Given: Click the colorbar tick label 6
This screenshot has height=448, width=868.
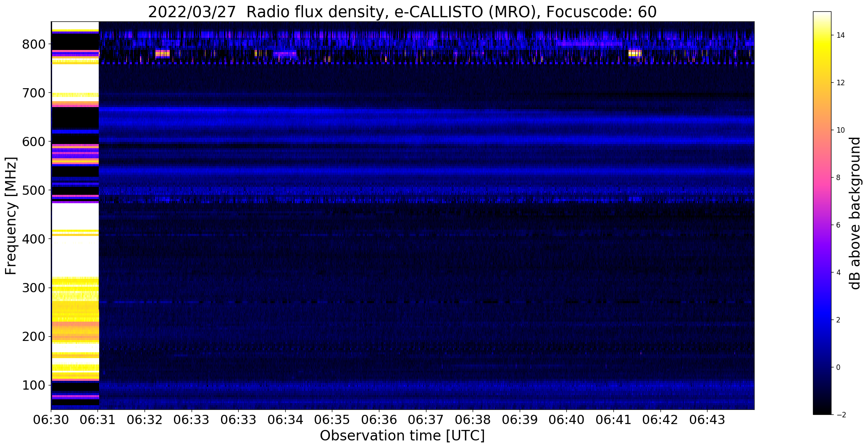Looking at the screenshot, I should [838, 225].
